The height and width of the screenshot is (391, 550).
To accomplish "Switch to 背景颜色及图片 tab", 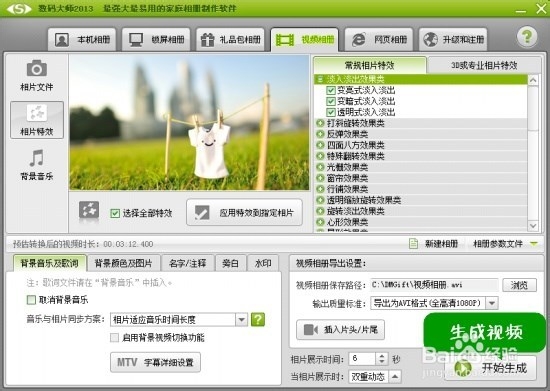I will click(123, 263).
